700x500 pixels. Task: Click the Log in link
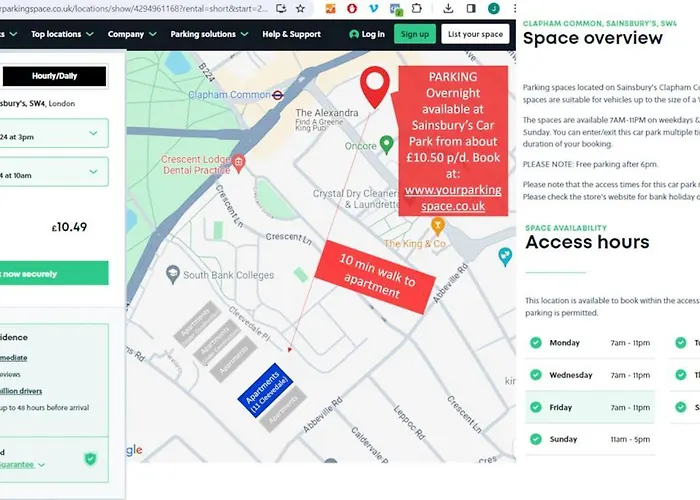point(367,34)
